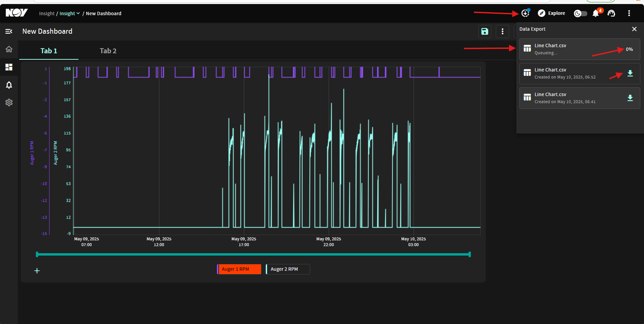This screenshot has height=324, width=644.
Task: Save dashboard using the floppy disk icon
Action: 485,31
